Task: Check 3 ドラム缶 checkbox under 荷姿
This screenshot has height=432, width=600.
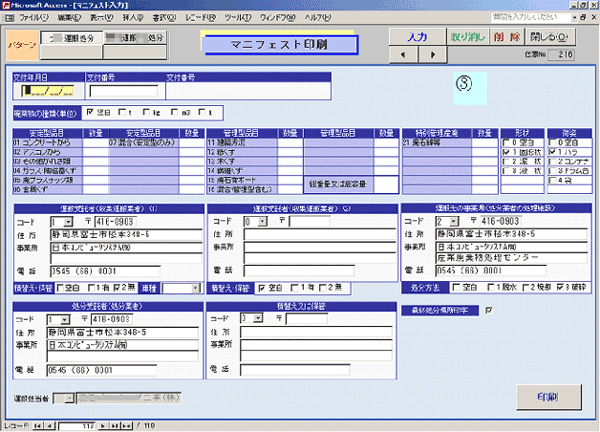Action: click(552, 171)
